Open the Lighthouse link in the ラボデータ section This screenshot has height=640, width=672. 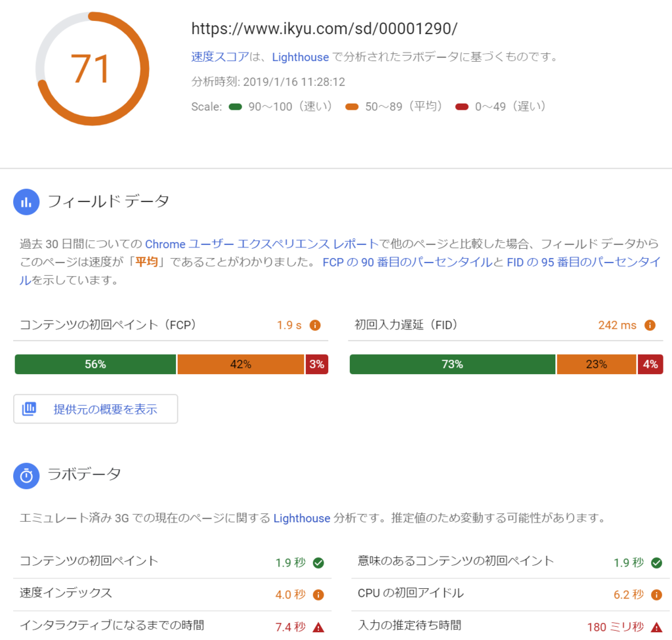[302, 518]
